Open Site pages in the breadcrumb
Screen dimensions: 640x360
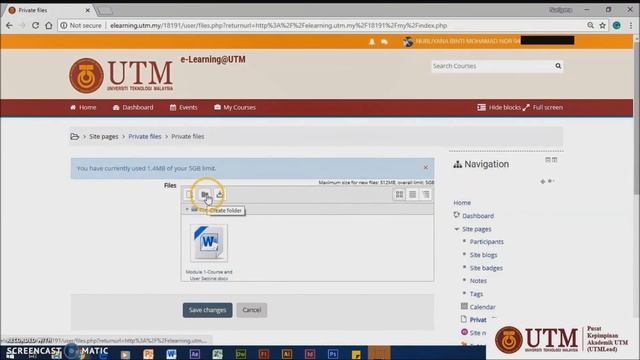pos(104,136)
